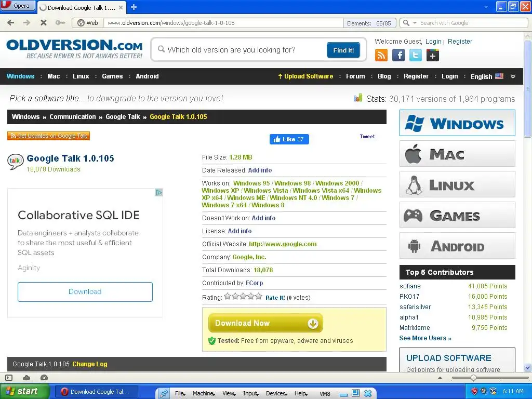
Task: Click the FCorp contributor link
Action: 254,283
